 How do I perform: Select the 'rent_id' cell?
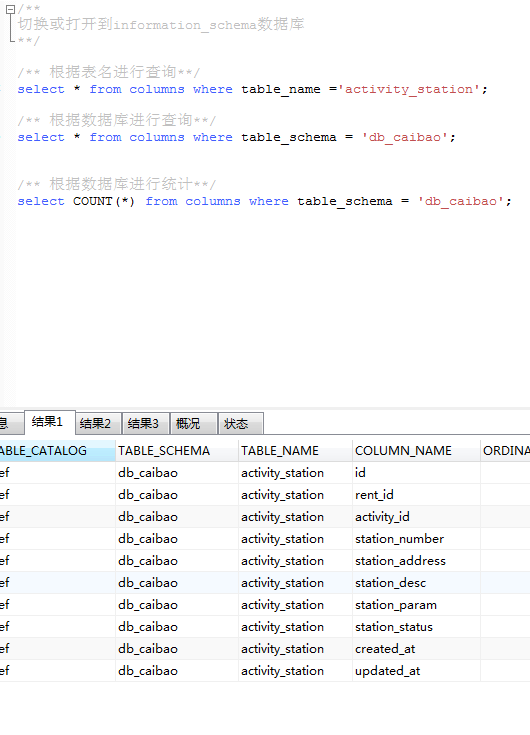(x=416, y=495)
